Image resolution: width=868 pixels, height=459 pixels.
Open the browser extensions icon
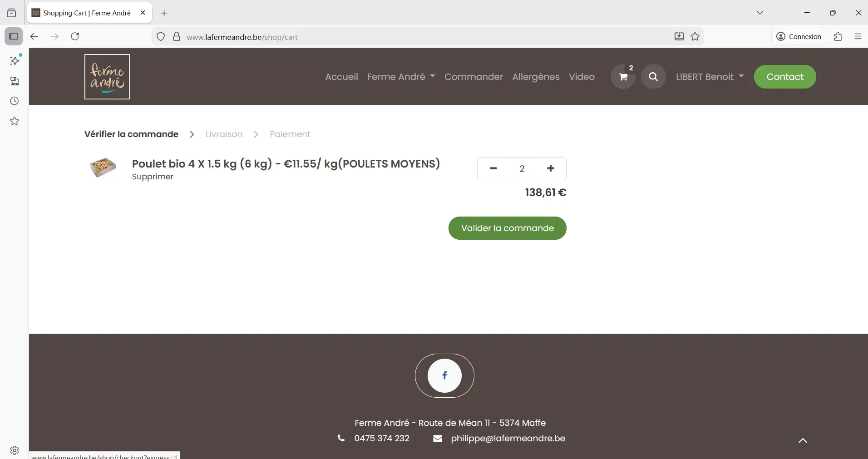click(838, 36)
